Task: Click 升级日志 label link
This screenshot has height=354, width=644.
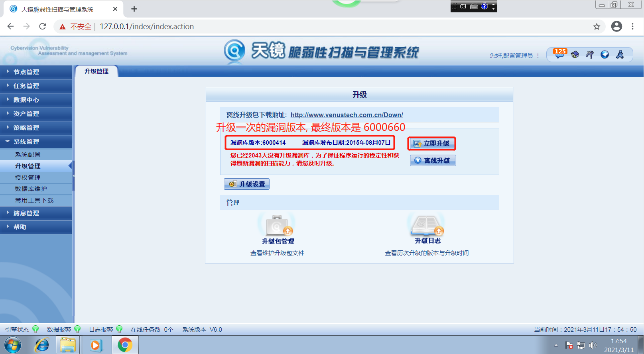Action: [x=427, y=241]
